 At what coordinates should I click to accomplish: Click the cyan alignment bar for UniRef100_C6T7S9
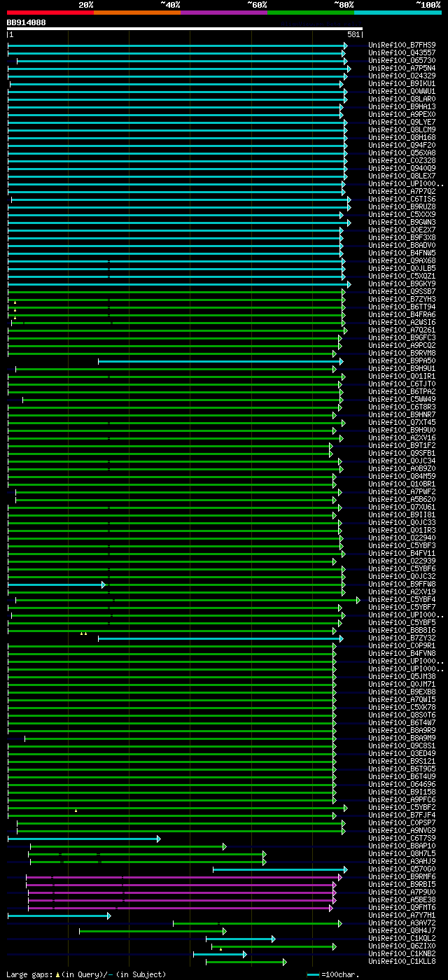84,839
